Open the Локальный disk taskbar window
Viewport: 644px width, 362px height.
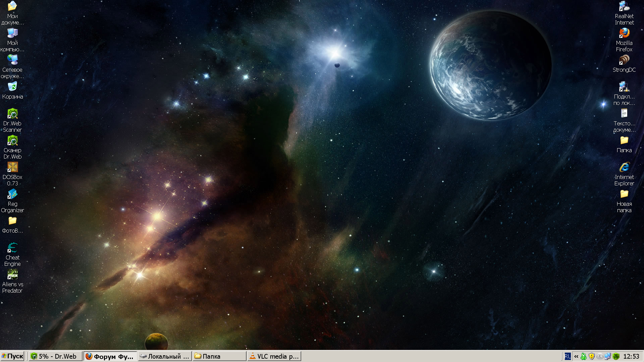pos(165,356)
